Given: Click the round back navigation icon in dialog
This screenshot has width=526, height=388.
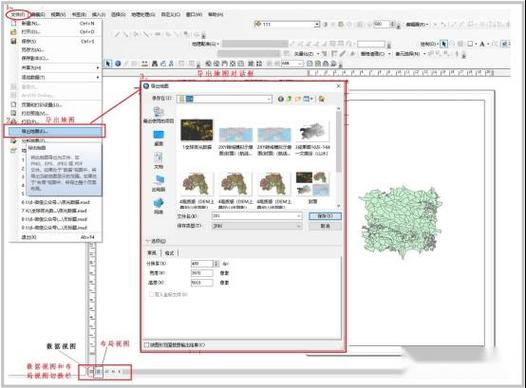Looking at the screenshot, I should point(281,99).
